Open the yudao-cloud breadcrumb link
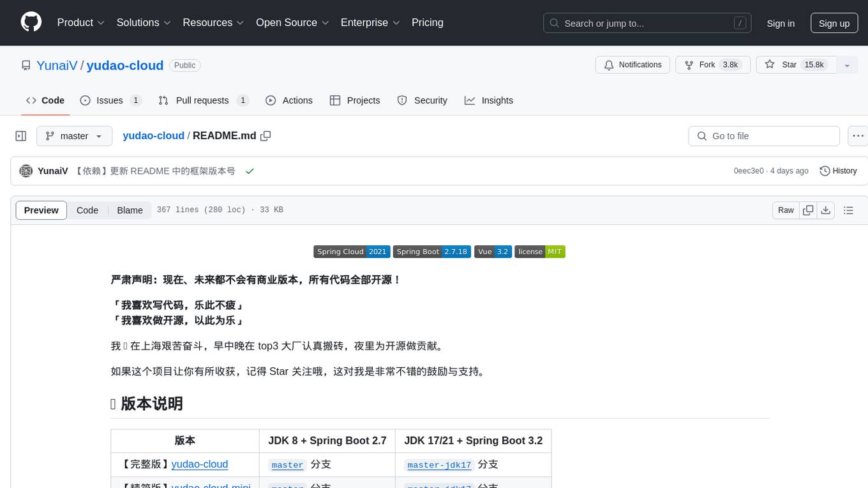The image size is (868, 488). tap(153, 135)
